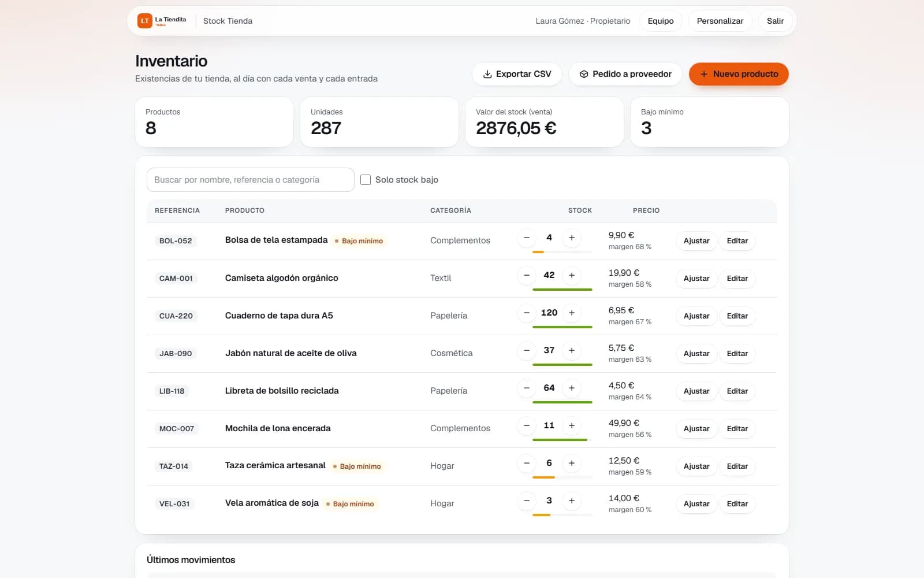Screen dimensions: 924x578
Task: Increase stock of Bolsa de tela estampada
Action: coord(572,238)
